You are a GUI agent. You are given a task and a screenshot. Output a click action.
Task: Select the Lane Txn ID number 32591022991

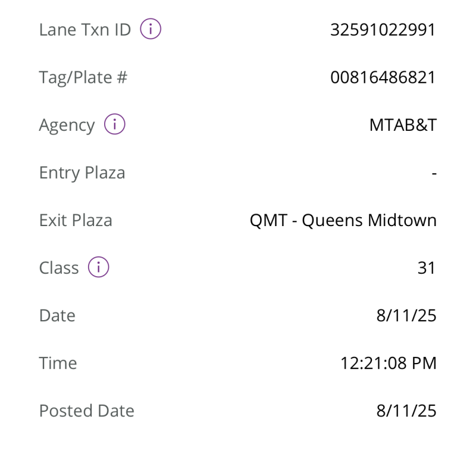(x=383, y=30)
